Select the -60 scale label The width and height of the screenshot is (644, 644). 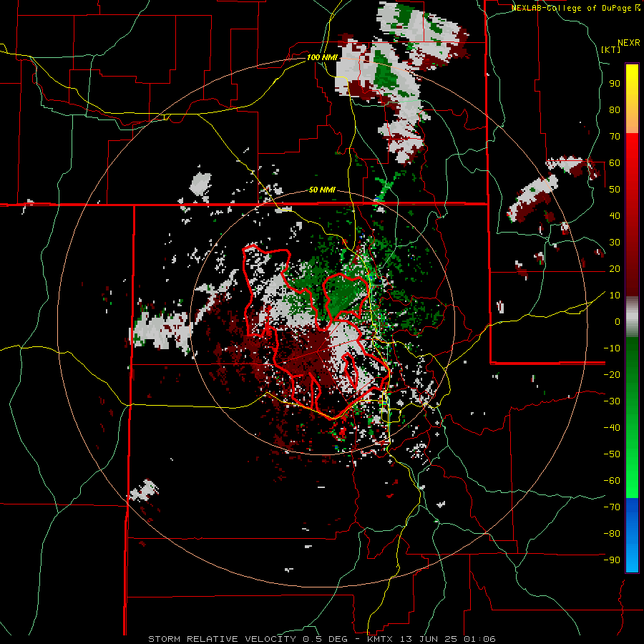(612, 481)
